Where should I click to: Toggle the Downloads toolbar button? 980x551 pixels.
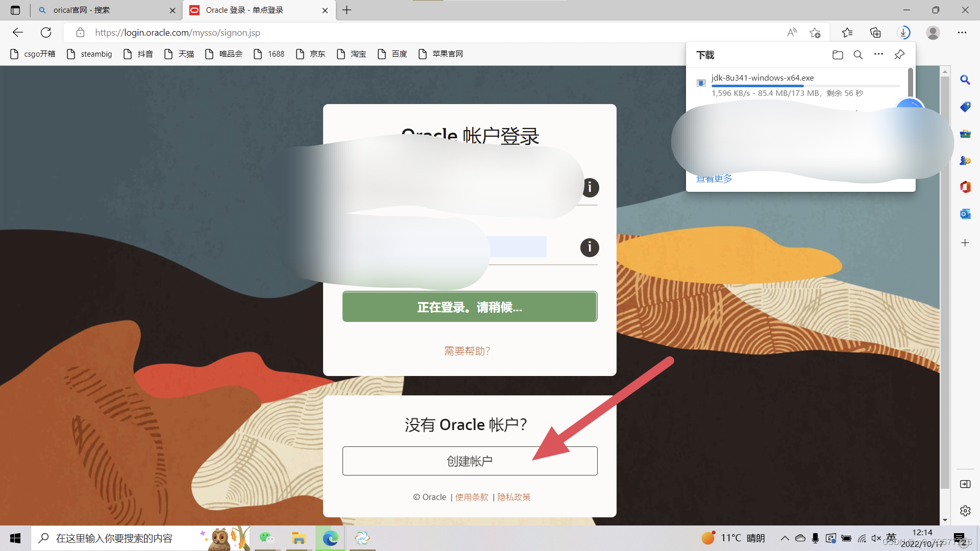point(904,33)
